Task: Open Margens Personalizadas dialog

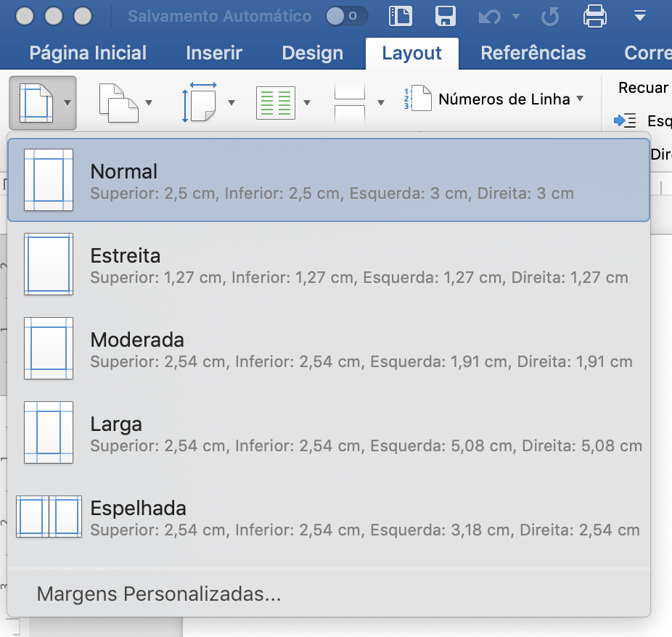Action: (x=160, y=593)
